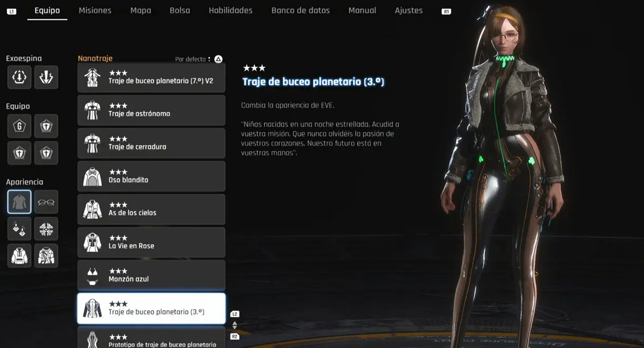Pick the Monzón azul outfit
The height and width of the screenshot is (348, 644).
click(x=151, y=275)
